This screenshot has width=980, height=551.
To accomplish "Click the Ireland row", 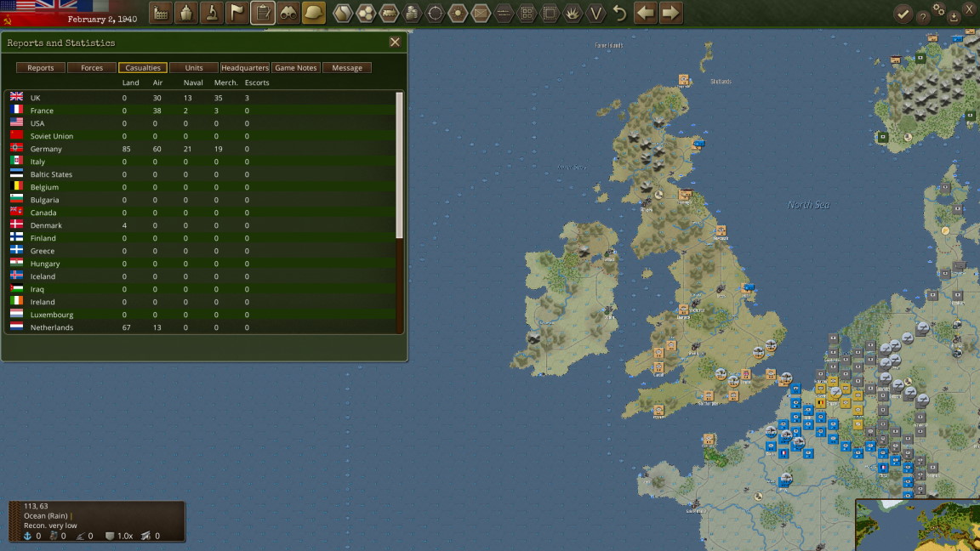I will (200, 302).
